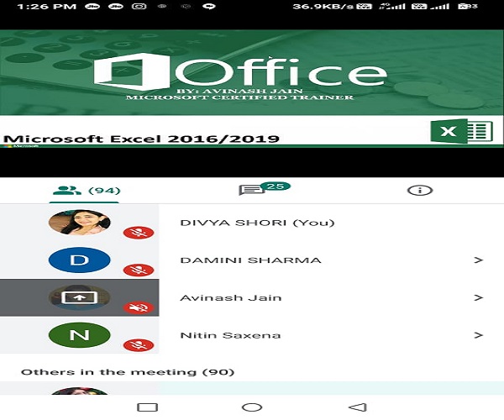This screenshot has width=504, height=420.
Task: Select the DIVYA SHORI (You) entry
Action: click(x=252, y=223)
